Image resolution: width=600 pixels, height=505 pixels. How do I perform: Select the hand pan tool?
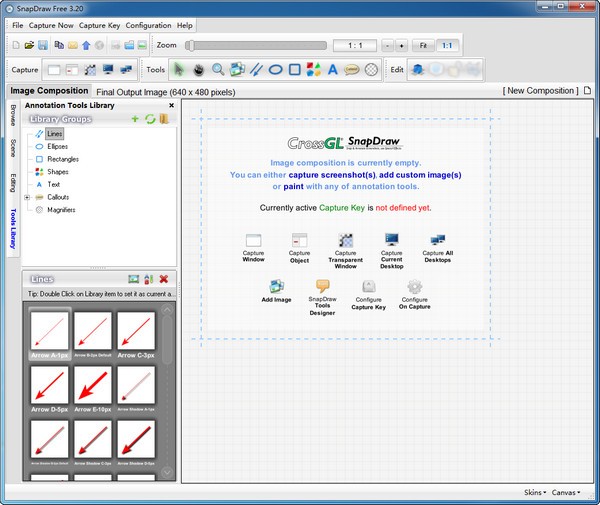click(198, 69)
